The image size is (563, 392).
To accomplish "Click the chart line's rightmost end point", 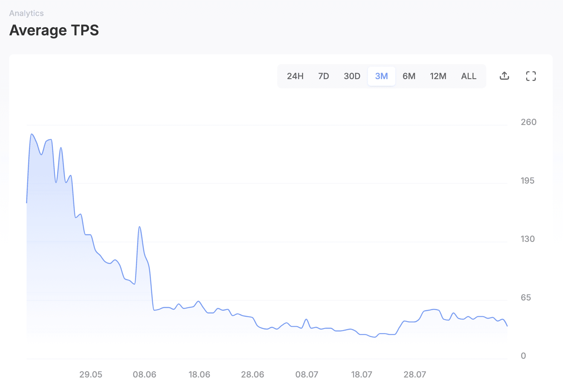I will click(x=507, y=326).
